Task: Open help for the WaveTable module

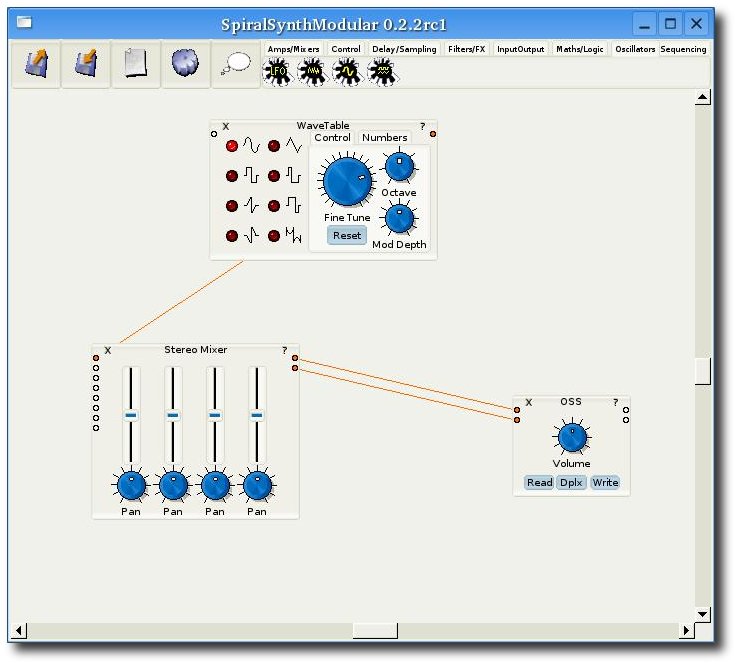Action: [423, 127]
